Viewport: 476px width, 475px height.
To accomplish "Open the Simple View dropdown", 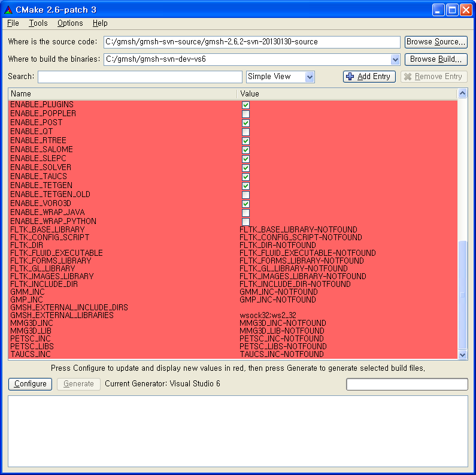I will click(310, 77).
